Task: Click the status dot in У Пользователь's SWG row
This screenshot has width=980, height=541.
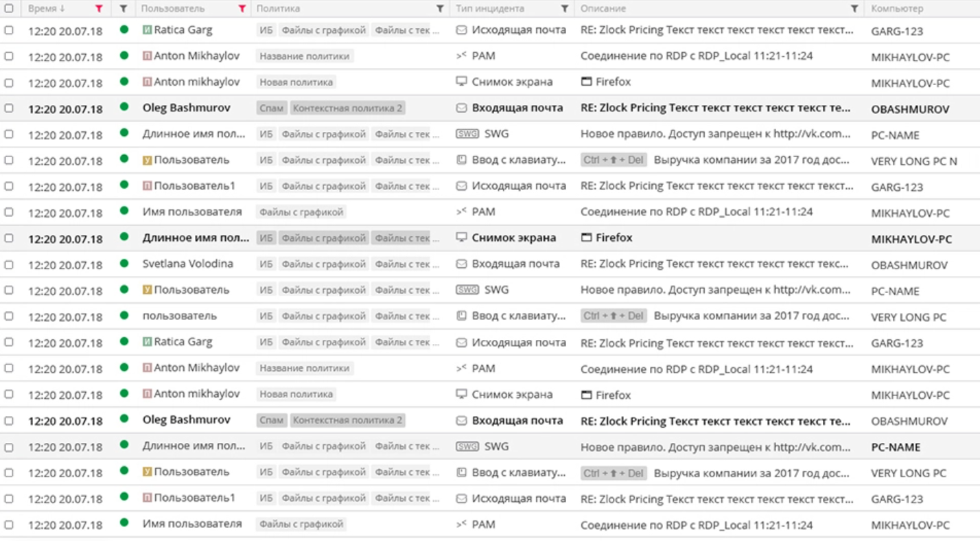Action: [x=124, y=290]
